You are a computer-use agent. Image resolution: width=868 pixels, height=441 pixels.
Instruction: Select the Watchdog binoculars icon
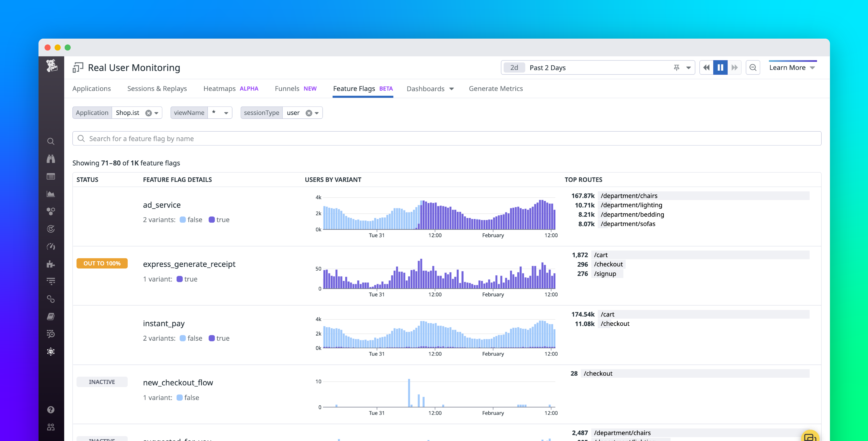click(51, 159)
